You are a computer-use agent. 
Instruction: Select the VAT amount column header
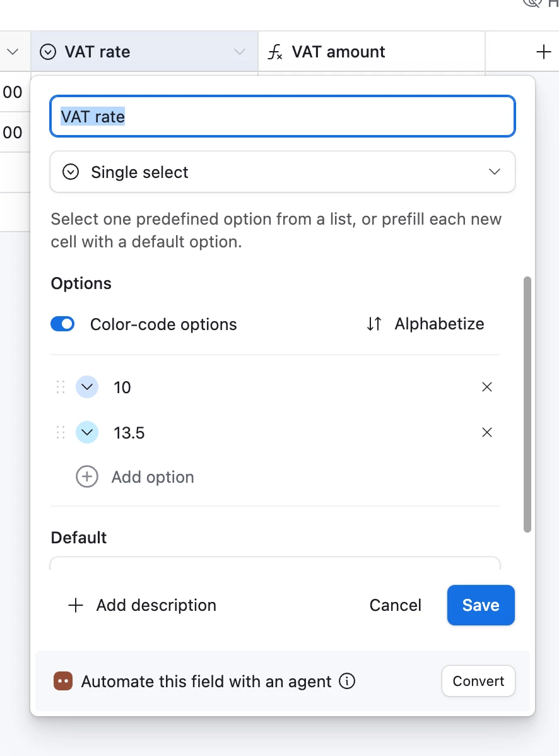[338, 52]
